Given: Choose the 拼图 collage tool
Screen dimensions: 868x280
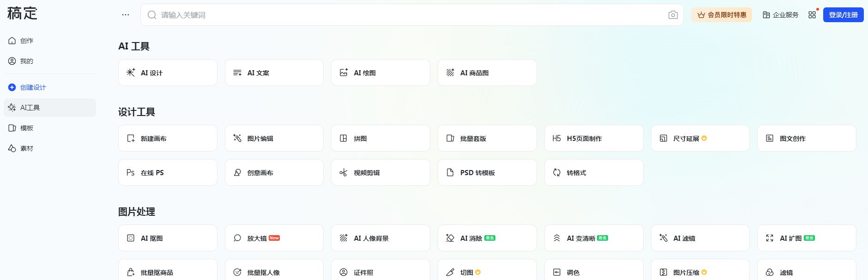Looking at the screenshot, I should tap(380, 138).
